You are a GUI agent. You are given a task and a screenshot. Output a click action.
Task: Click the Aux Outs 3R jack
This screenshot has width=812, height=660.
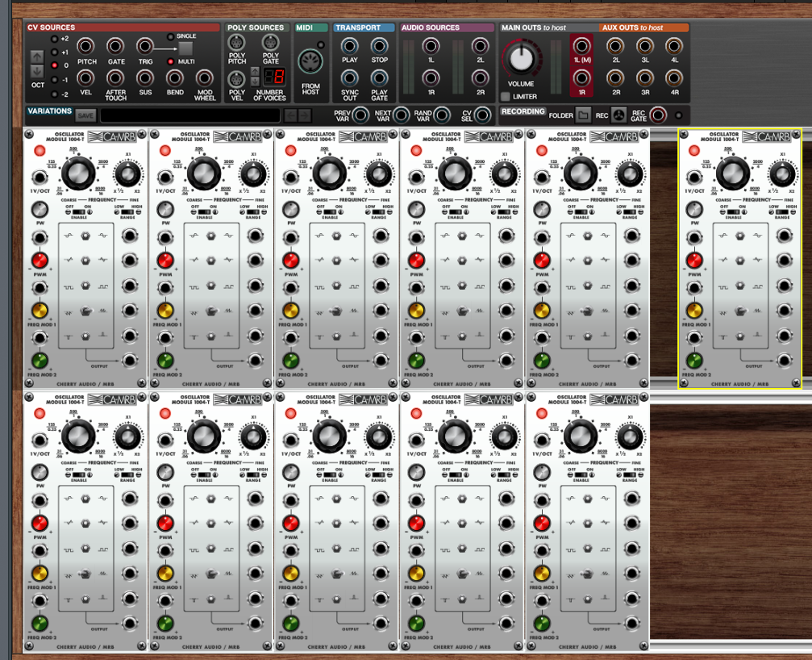tap(645, 78)
